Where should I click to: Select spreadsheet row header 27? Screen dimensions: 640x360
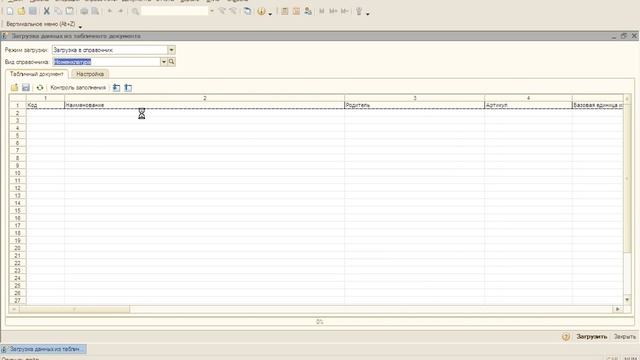point(18,300)
